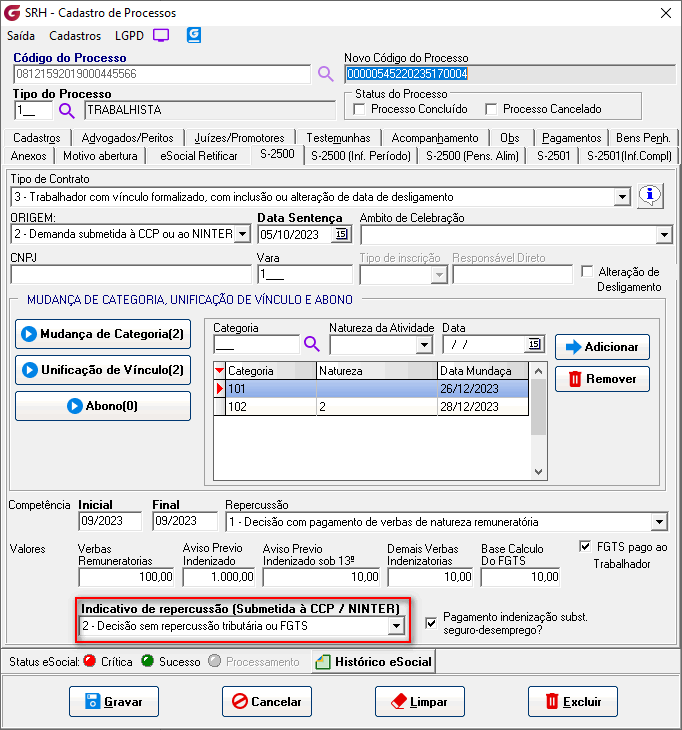The height and width of the screenshot is (730, 682).
Task: Click the magnifier next to Código do Processo
Action: (x=325, y=73)
